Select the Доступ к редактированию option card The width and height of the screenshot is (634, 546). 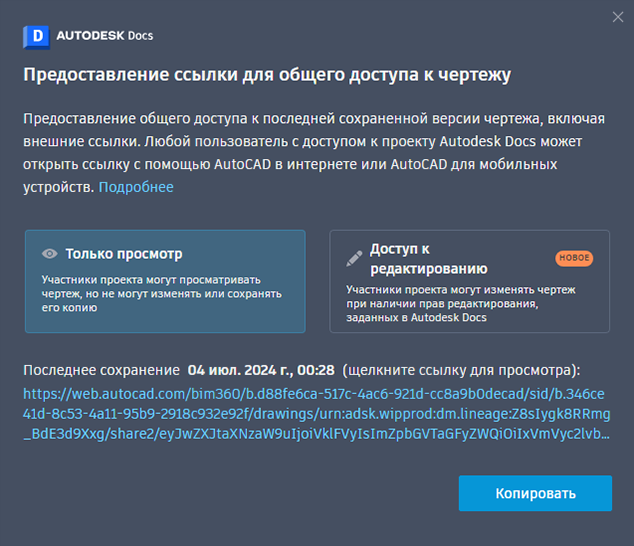click(x=469, y=281)
